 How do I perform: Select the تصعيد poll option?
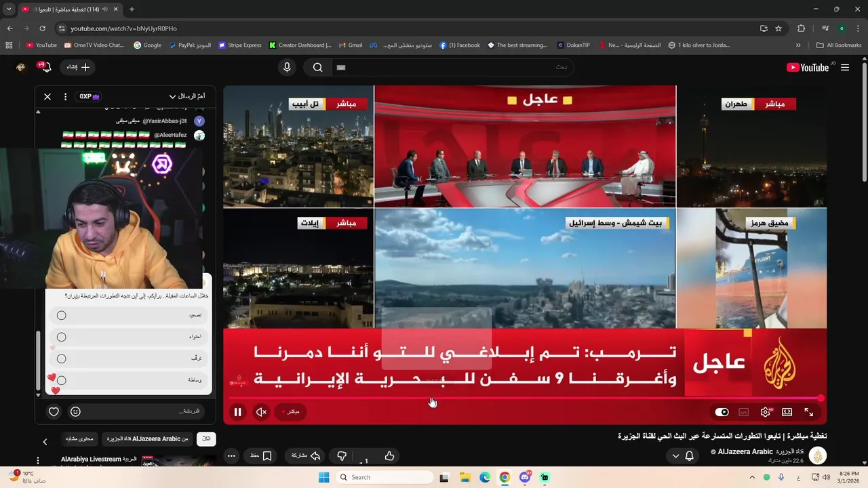(129, 315)
